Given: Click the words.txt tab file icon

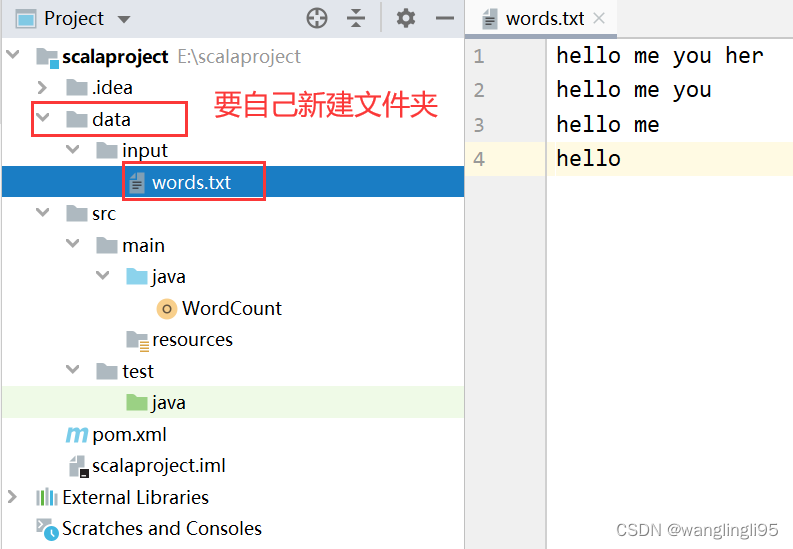Looking at the screenshot, I should [490, 20].
